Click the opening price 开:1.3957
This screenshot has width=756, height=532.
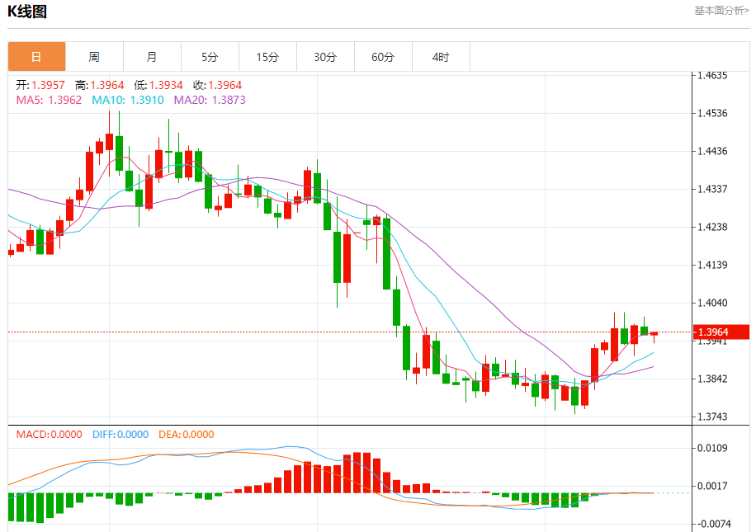[x=40, y=85]
